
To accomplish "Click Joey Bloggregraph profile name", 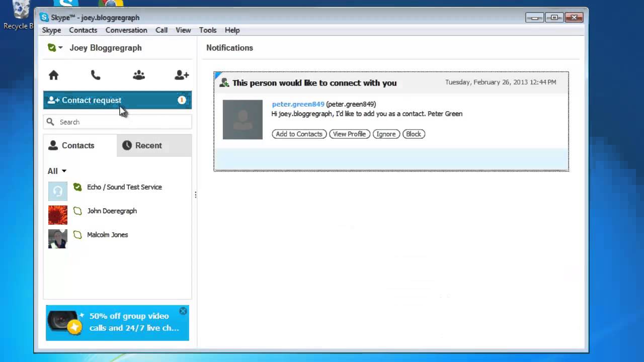I will click(106, 48).
